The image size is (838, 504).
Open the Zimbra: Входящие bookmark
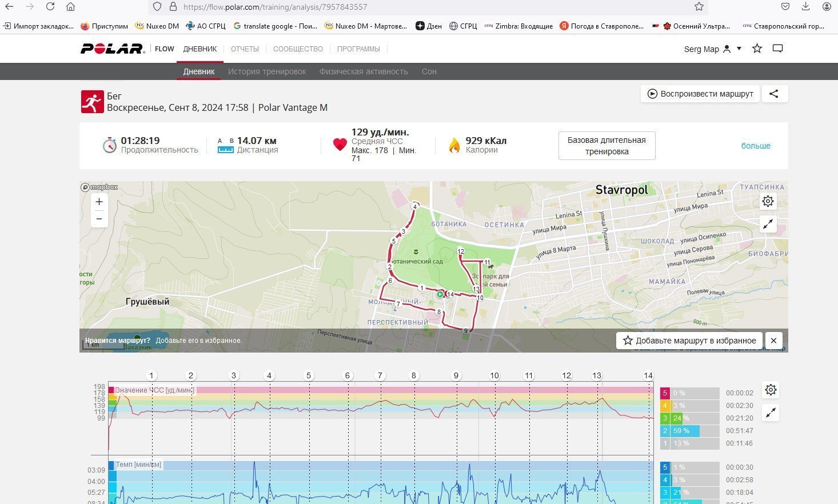[x=518, y=26]
